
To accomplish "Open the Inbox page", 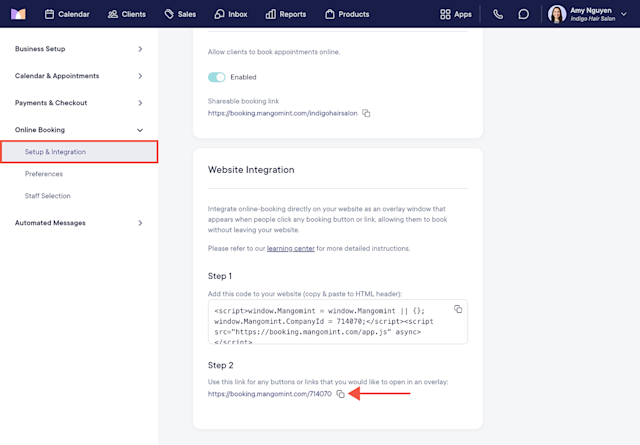I will click(231, 14).
